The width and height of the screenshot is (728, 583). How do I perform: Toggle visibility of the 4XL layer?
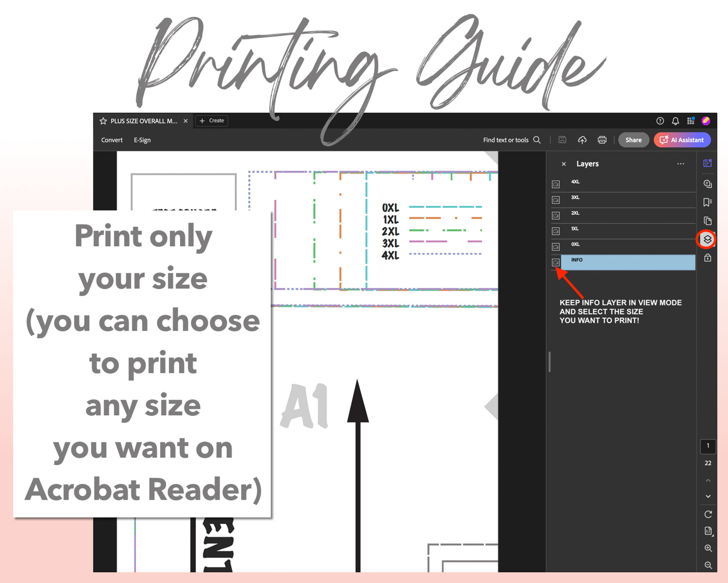(556, 184)
